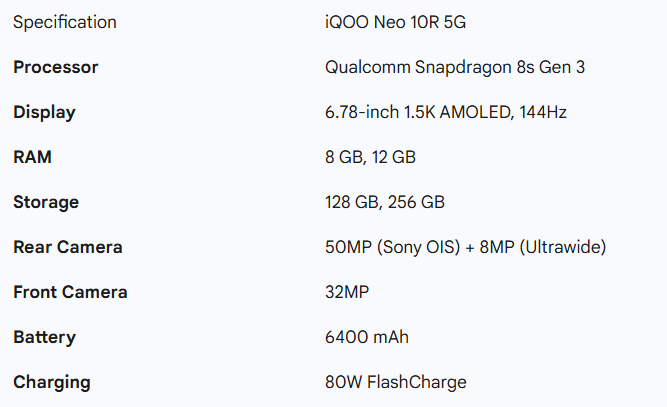Click the Specification header label
Image resolution: width=667 pixels, height=407 pixels.
64,22
